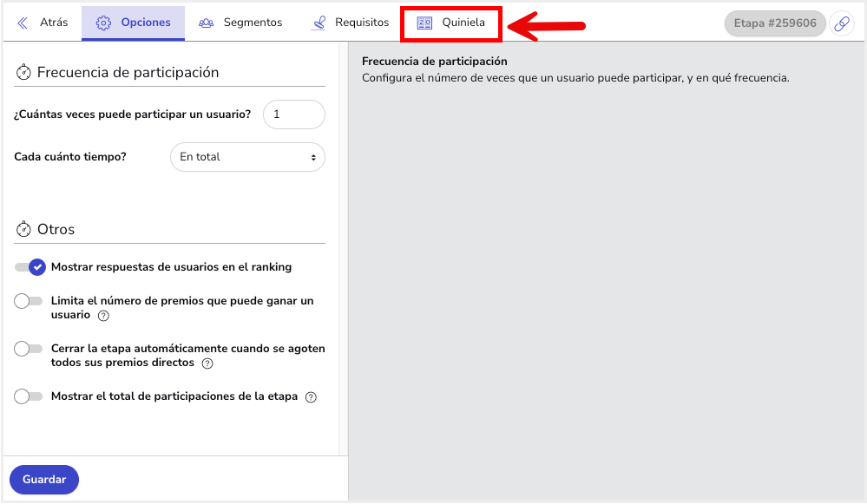Click the people icon next to Segmentos
Screen dimensions: 867x504
point(207,23)
